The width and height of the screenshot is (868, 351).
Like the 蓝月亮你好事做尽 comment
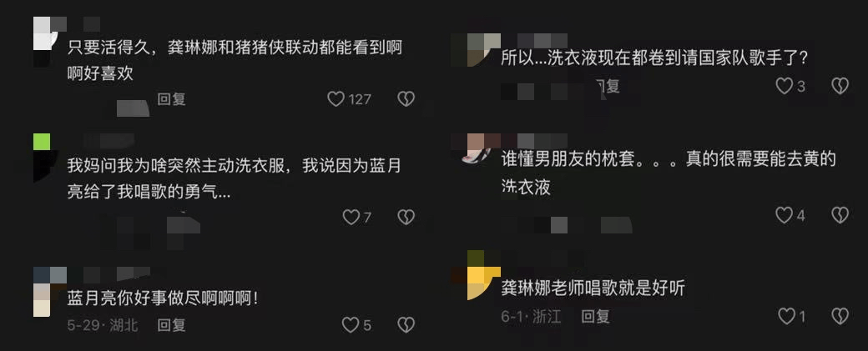350,325
